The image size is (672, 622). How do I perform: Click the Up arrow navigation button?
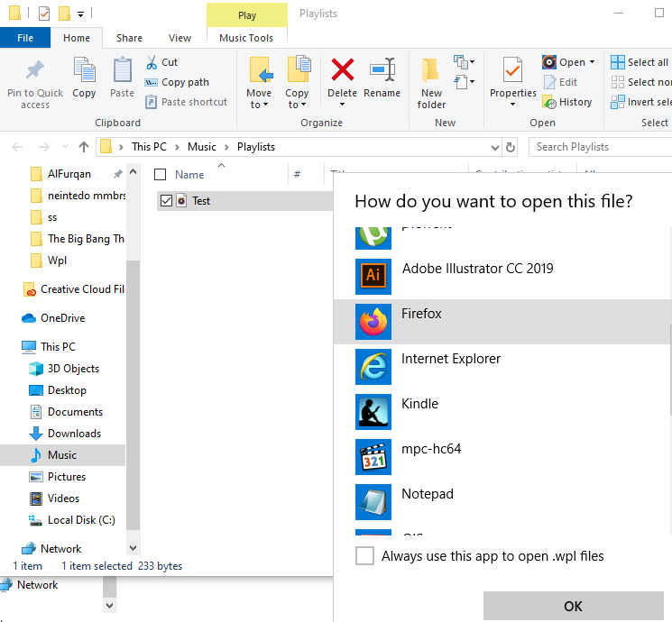(x=84, y=147)
